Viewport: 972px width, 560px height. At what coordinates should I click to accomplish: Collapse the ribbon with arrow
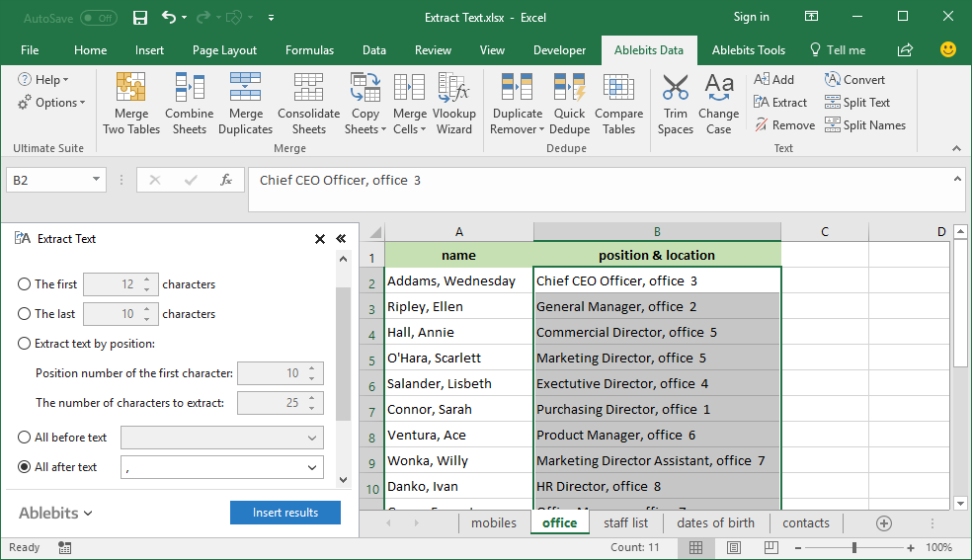956,148
